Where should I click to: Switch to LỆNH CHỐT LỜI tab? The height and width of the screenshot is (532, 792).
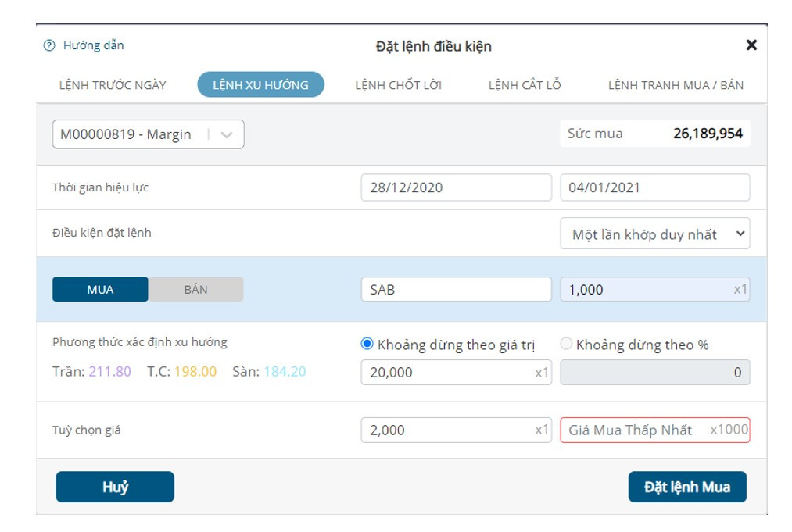(x=398, y=85)
